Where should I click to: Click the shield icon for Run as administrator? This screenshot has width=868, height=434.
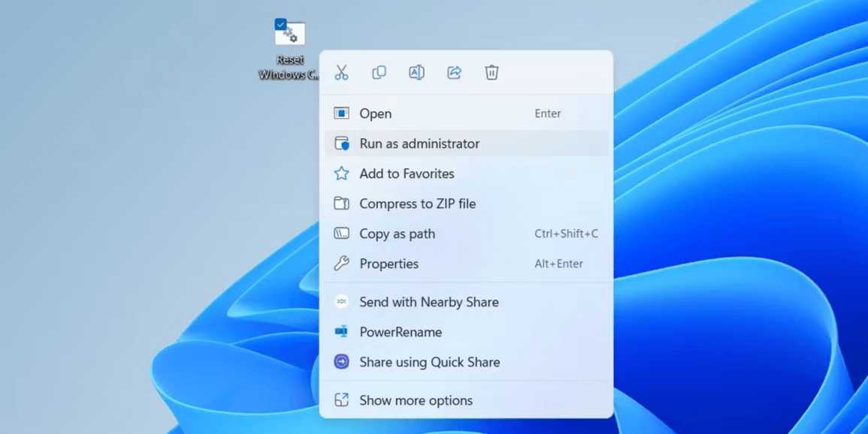pos(341,143)
